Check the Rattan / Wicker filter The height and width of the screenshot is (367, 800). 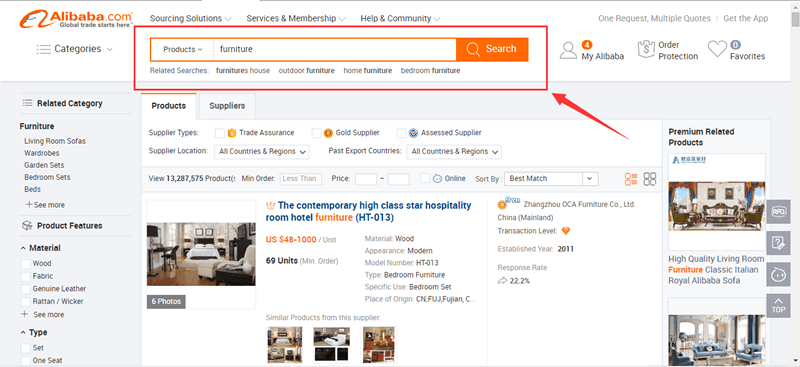point(25,302)
